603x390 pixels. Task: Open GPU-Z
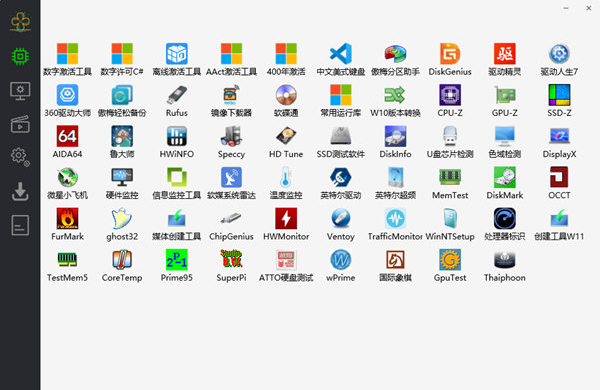coord(505,100)
